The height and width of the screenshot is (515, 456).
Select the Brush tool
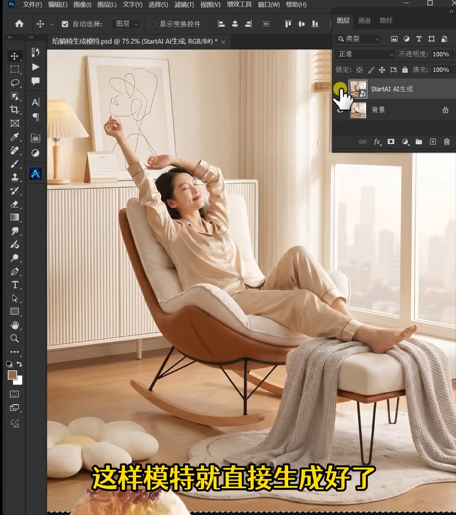(14, 164)
